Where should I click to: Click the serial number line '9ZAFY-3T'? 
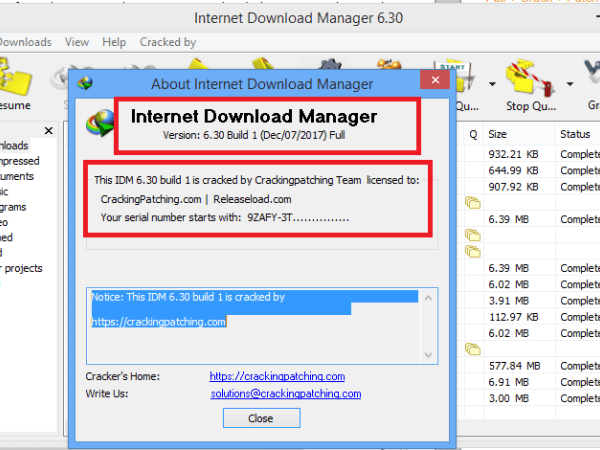coord(225,218)
